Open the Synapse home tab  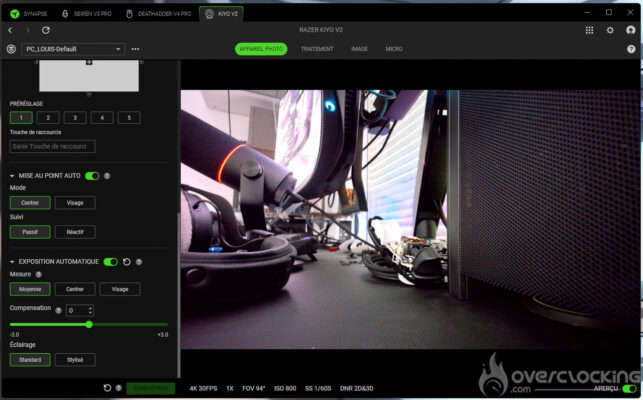coord(29,14)
